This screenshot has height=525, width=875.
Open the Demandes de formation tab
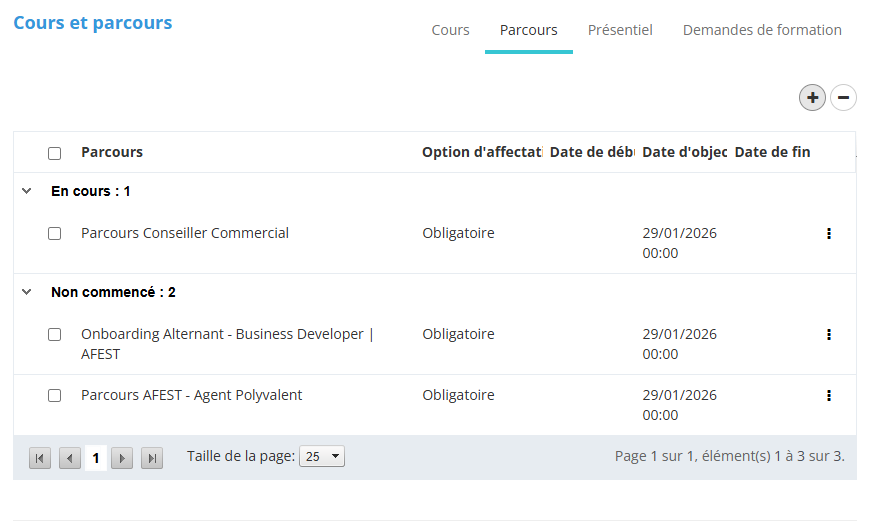tap(762, 30)
